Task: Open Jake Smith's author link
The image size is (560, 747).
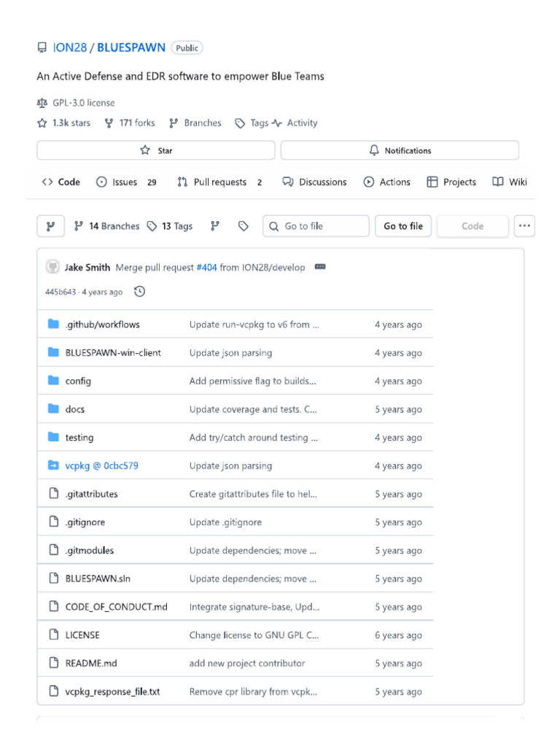Action: (87, 267)
